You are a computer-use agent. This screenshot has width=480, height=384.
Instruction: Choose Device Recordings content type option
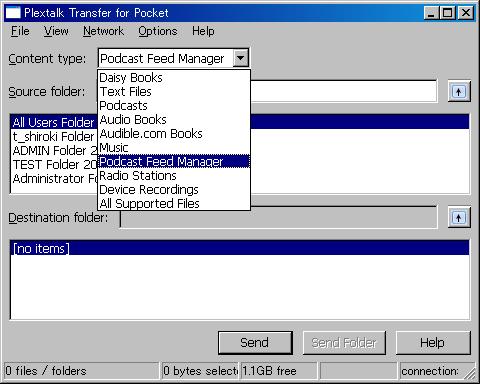(174, 189)
